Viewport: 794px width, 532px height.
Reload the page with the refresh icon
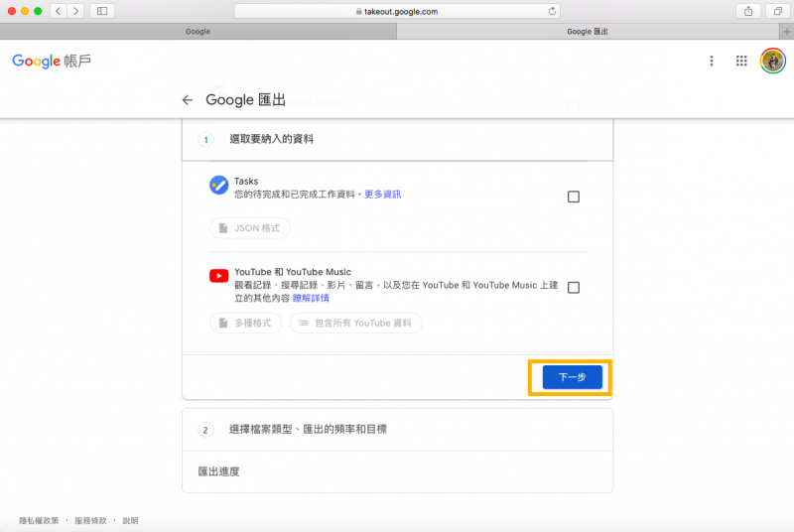pyautogui.click(x=552, y=11)
